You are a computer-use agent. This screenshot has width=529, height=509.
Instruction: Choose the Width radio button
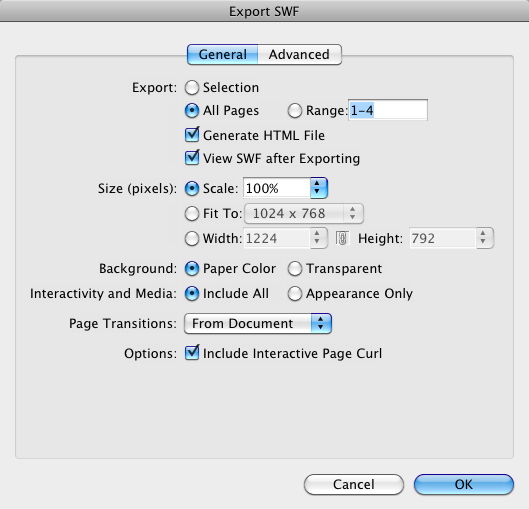tap(192, 238)
